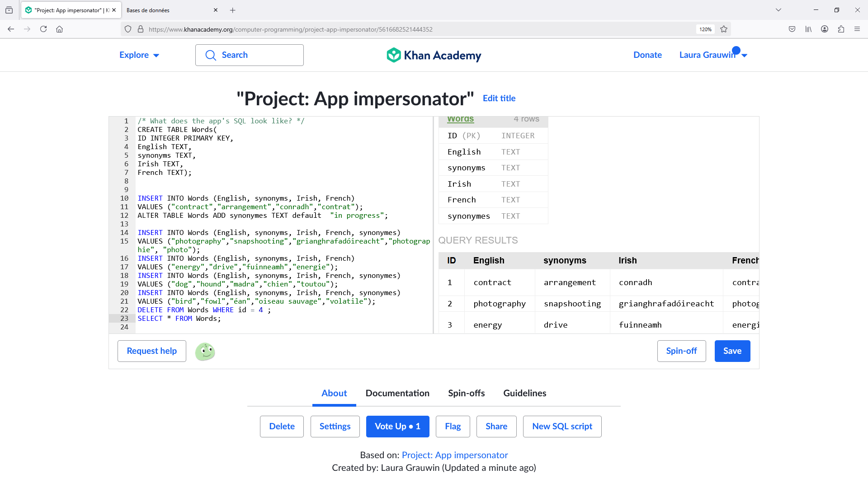Bookmark this page with the star icon
The height and width of the screenshot is (488, 868).
click(724, 29)
